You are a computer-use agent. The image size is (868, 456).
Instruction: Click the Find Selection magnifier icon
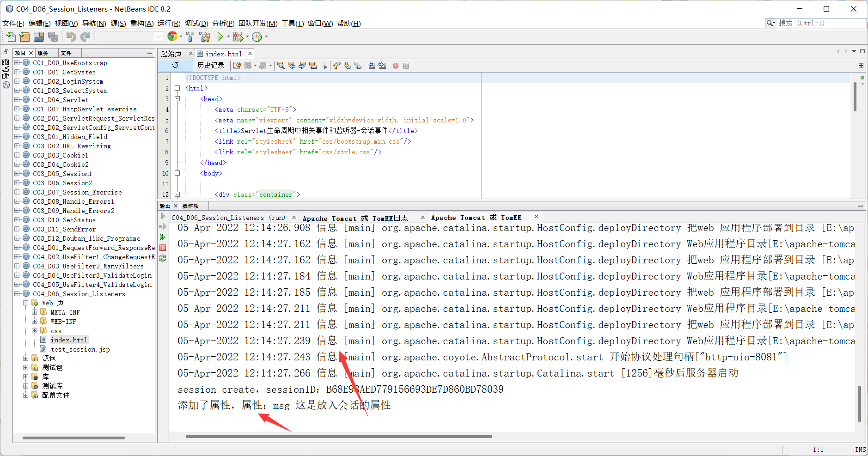point(281,66)
